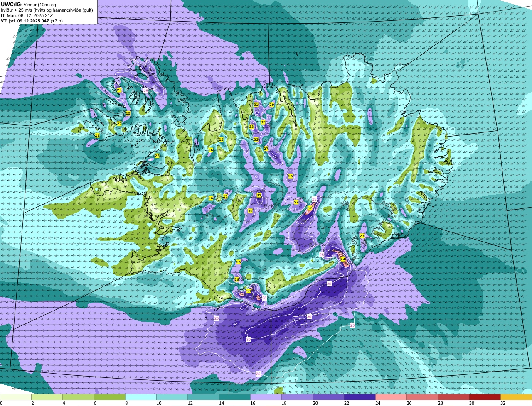The height and width of the screenshot is (406, 532).
Task: Select the 6–8 m/s olive green legend swatch
Action: (x=110, y=397)
